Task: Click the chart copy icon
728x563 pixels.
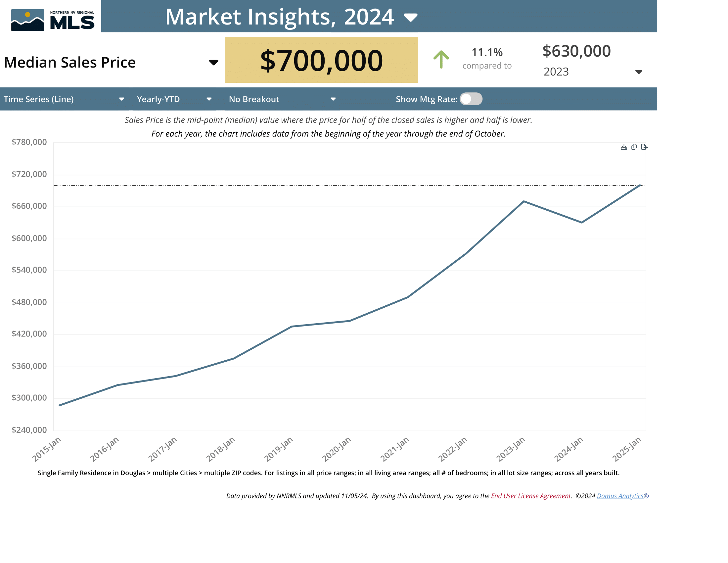Action: pyautogui.click(x=634, y=147)
